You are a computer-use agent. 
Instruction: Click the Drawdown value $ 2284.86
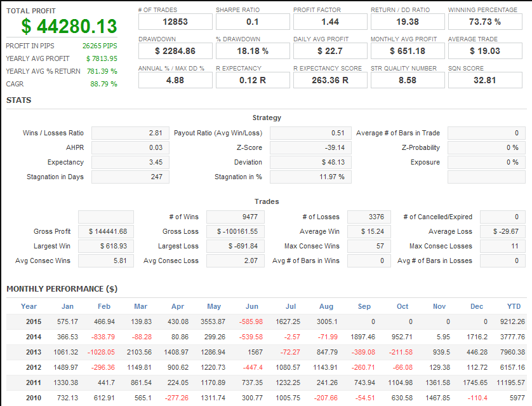click(x=175, y=51)
